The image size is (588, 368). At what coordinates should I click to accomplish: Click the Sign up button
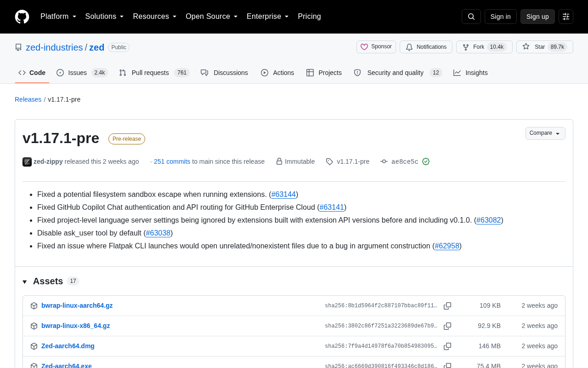click(537, 17)
